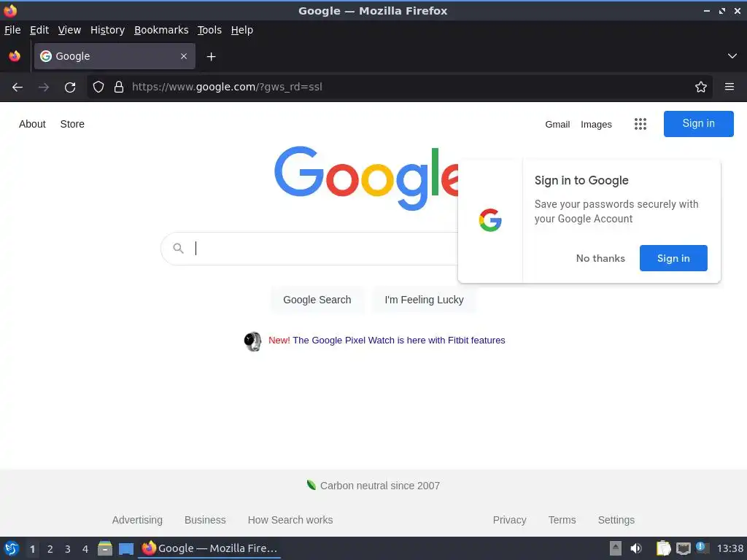Select the Google browser tab
The width and height of the screenshot is (747, 560).
click(x=115, y=56)
